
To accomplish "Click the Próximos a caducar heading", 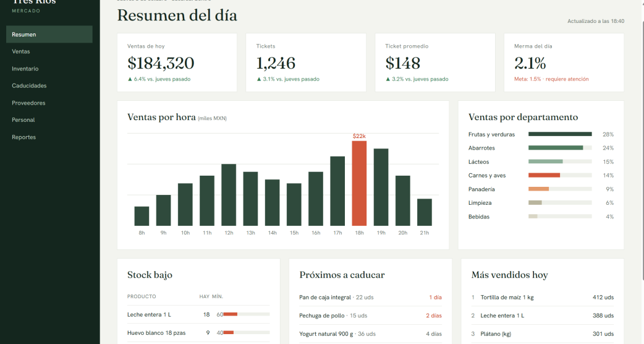I will click(342, 275).
